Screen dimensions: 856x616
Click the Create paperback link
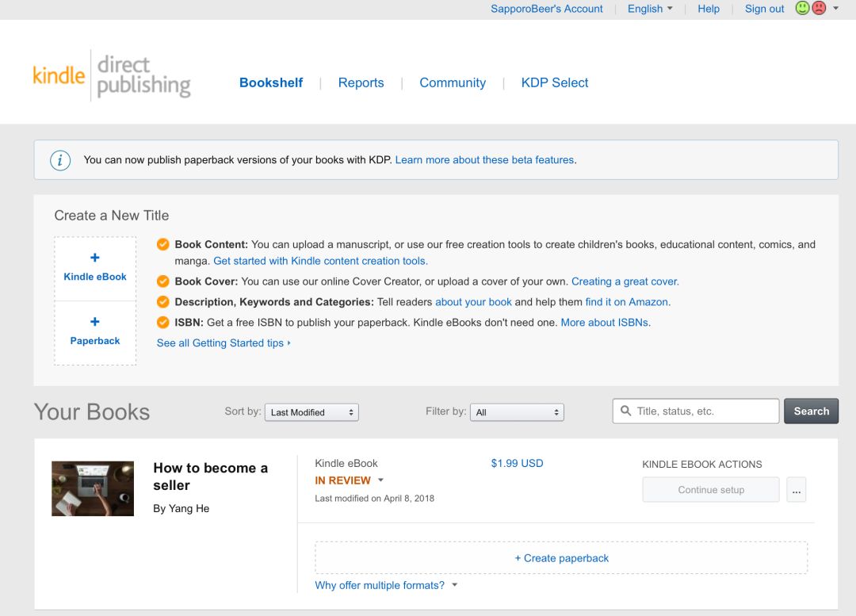pyautogui.click(x=561, y=558)
